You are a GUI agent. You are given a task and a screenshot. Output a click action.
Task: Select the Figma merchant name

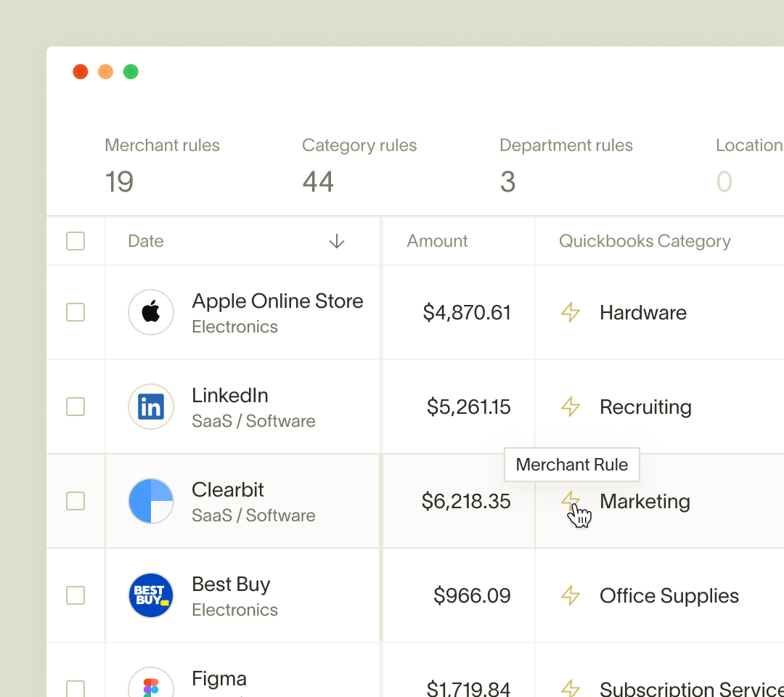(x=219, y=679)
